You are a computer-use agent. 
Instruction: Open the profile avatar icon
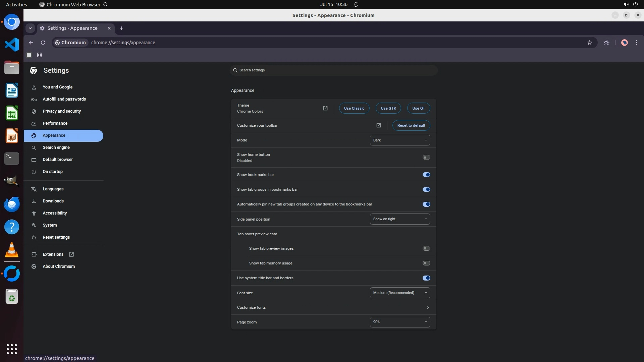pyautogui.click(x=624, y=43)
